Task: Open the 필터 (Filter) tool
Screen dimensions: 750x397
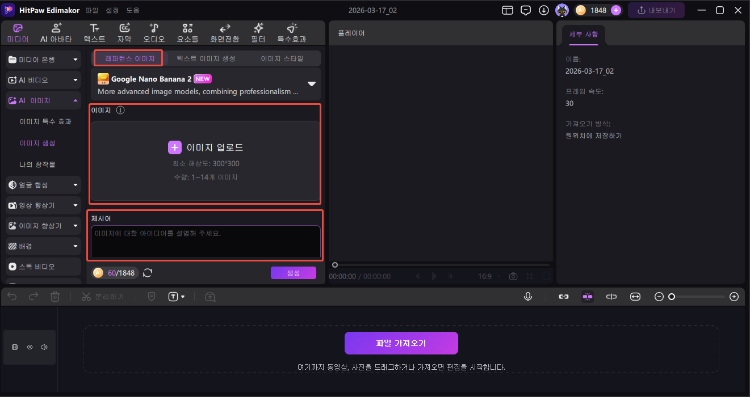Action: [258, 33]
